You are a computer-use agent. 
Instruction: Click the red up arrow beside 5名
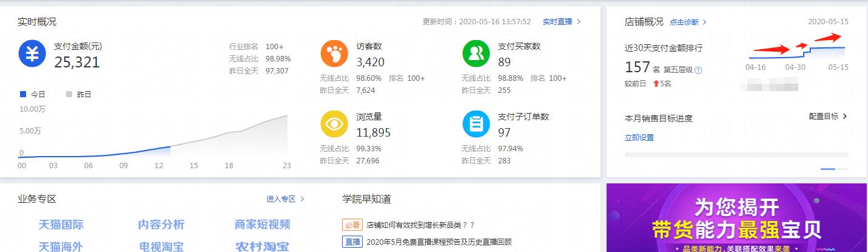click(656, 84)
